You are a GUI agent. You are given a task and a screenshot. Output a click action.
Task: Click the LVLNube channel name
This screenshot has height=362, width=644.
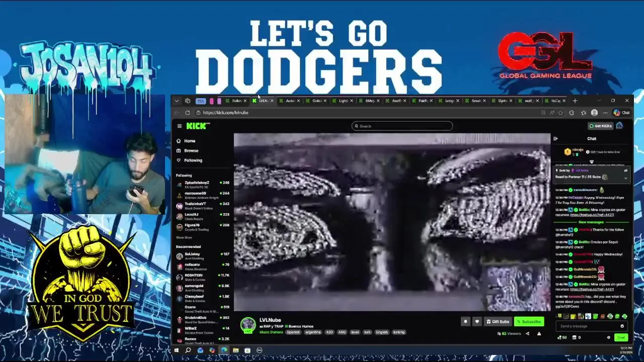270,320
